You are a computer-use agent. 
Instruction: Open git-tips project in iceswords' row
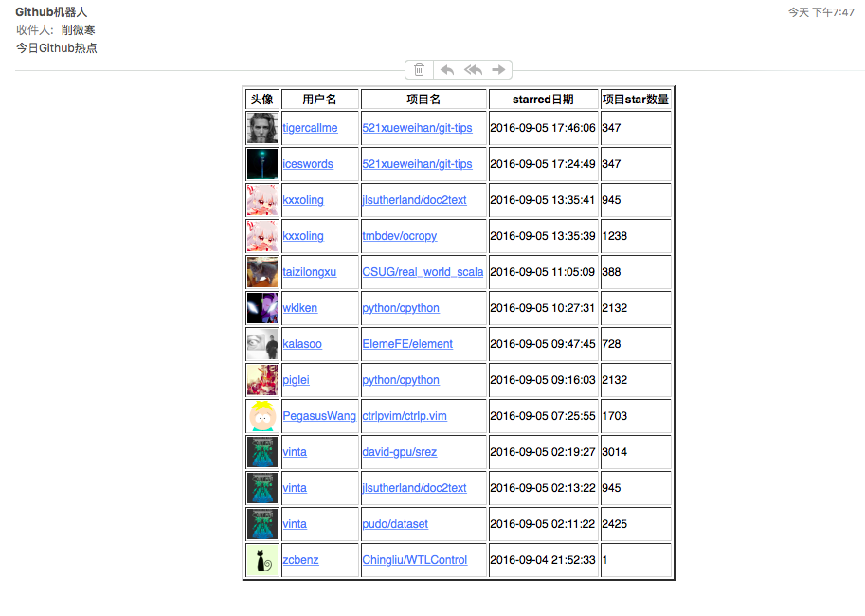(x=417, y=164)
